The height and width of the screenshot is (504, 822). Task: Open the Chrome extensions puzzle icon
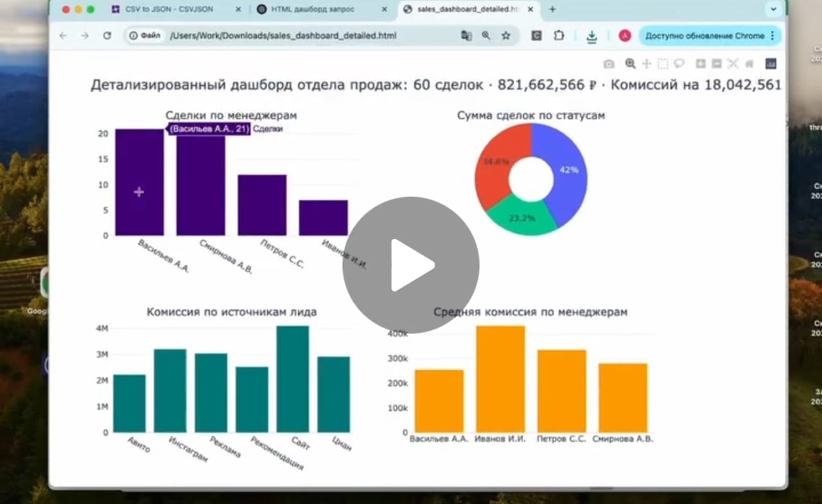pyautogui.click(x=559, y=36)
